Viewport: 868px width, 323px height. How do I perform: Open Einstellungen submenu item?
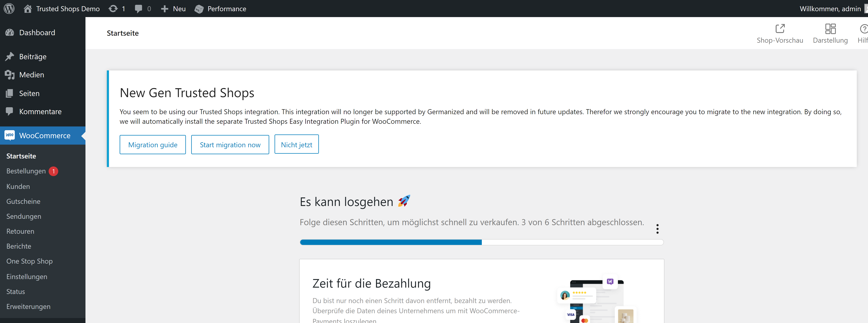(27, 277)
